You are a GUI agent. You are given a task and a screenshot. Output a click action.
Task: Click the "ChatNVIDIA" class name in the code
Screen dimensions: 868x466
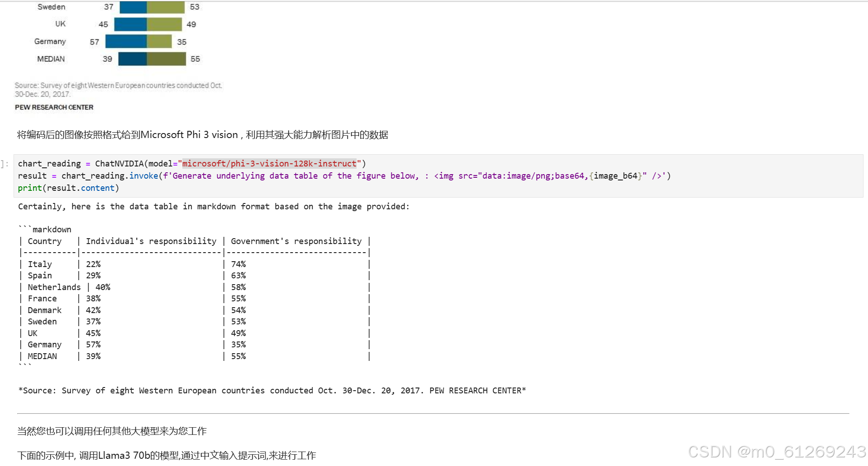(119, 164)
